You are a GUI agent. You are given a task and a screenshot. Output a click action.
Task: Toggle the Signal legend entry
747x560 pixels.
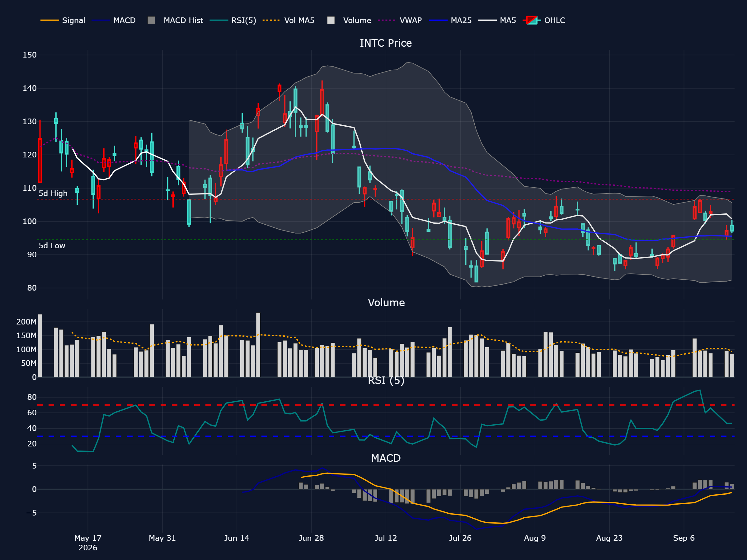pyautogui.click(x=63, y=20)
